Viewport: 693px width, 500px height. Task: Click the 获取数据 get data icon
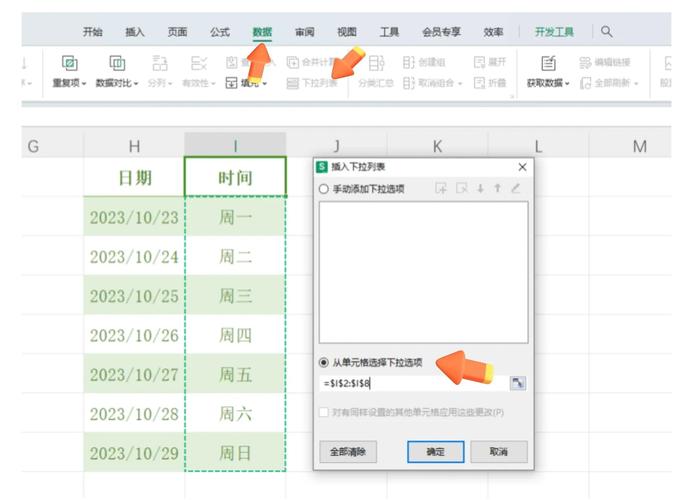coord(548,64)
